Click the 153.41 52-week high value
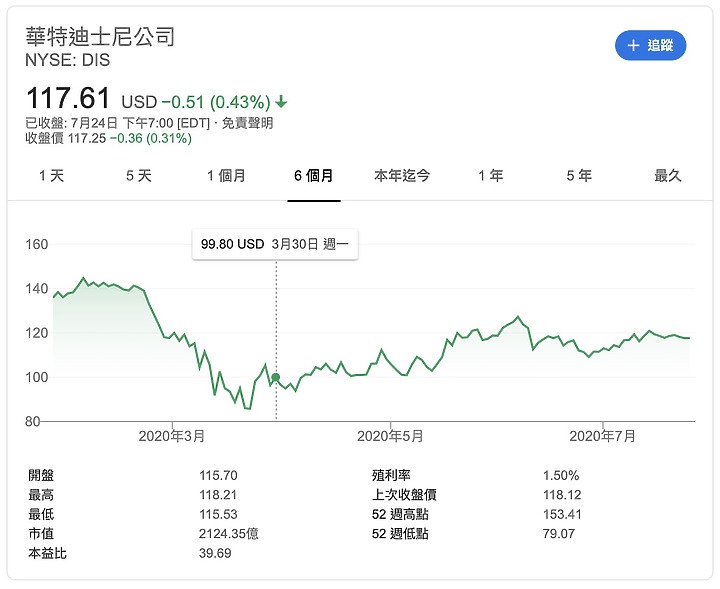This screenshot has height=589, width=720. pos(562,514)
